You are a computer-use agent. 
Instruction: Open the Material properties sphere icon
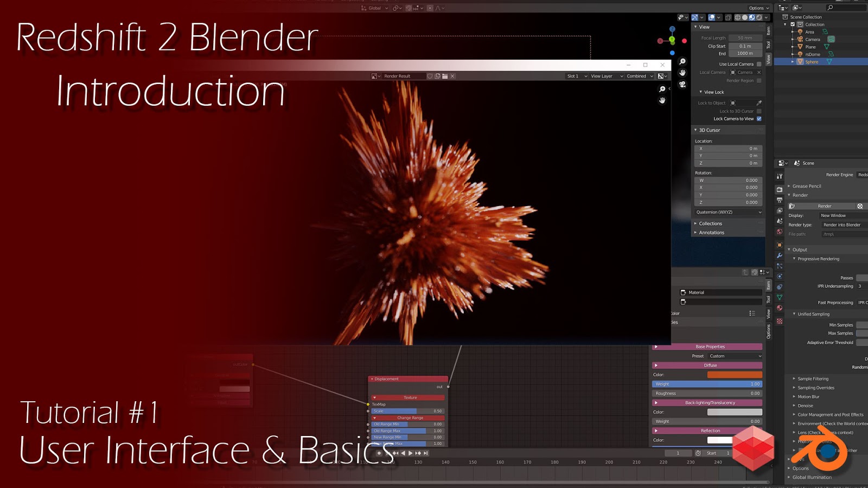point(780,308)
